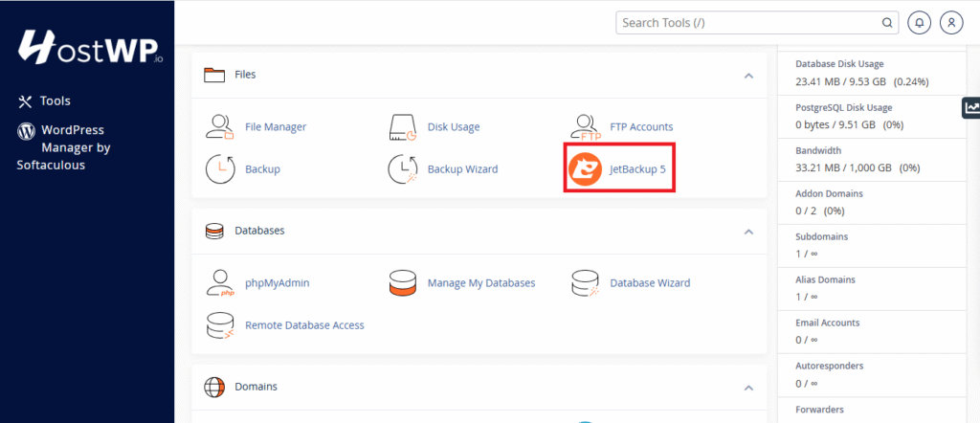
Task: Go to FTP Accounts link
Action: 641,127
